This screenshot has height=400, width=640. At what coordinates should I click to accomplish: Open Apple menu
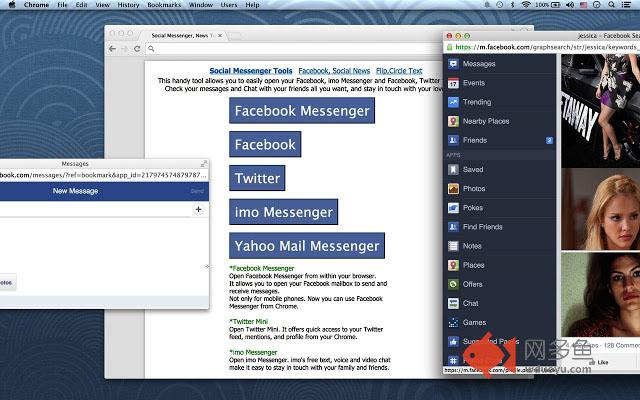(x=12, y=5)
